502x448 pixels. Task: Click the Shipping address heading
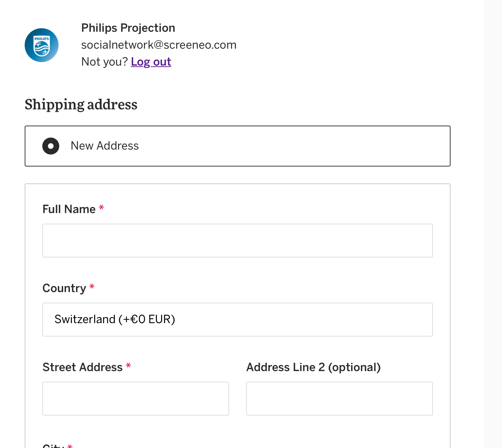pos(81,104)
